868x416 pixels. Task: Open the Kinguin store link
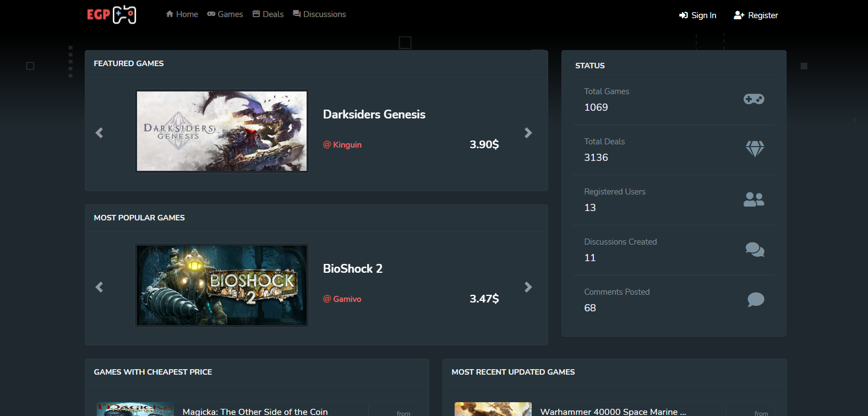[342, 145]
